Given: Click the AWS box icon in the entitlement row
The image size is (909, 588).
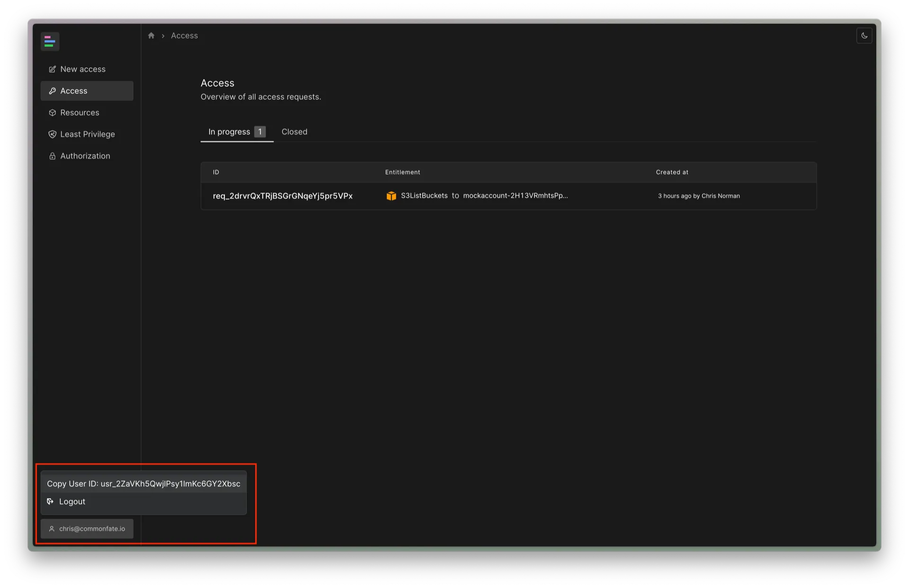Looking at the screenshot, I should pos(391,196).
